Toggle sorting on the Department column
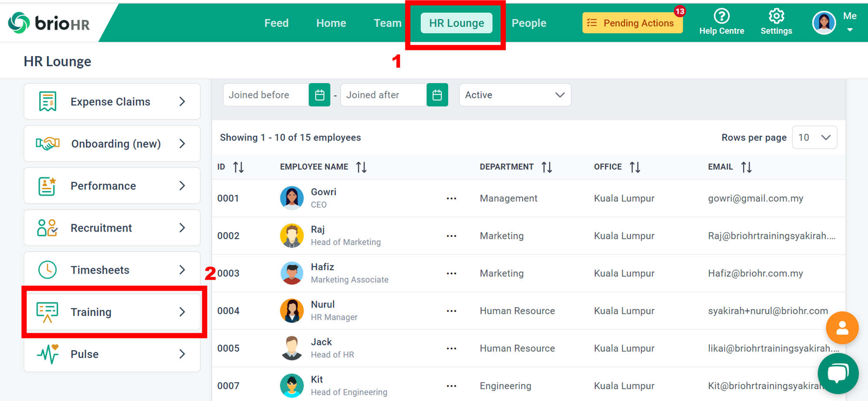 coord(546,166)
